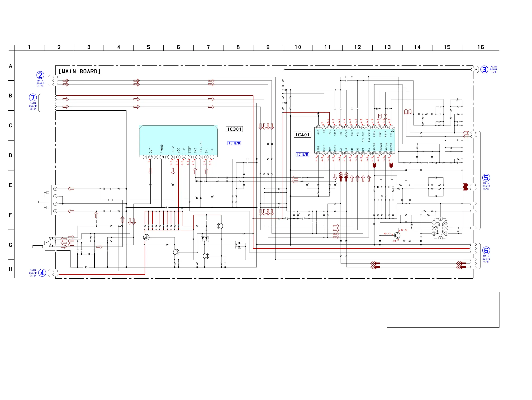Click the circled number 2 connector reference
Viewport: 532px width, 400px height.
[x=40, y=75]
